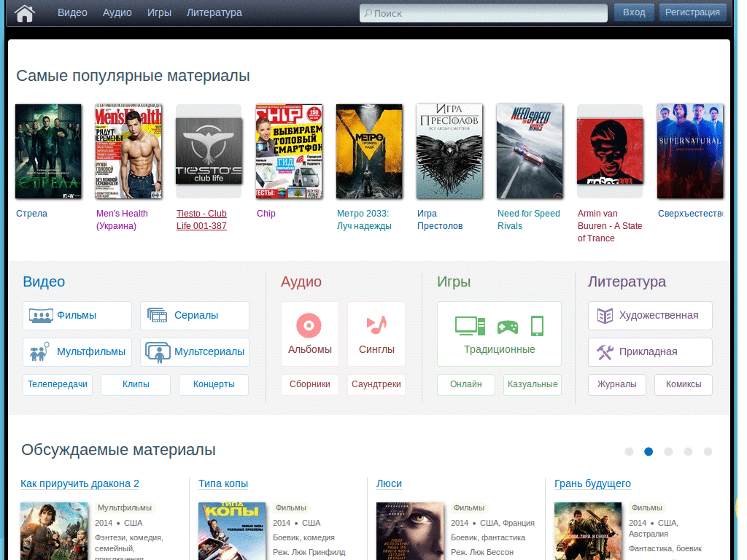Follow the Need for Speed Rivals link
The image size is (747, 560).
(x=529, y=219)
